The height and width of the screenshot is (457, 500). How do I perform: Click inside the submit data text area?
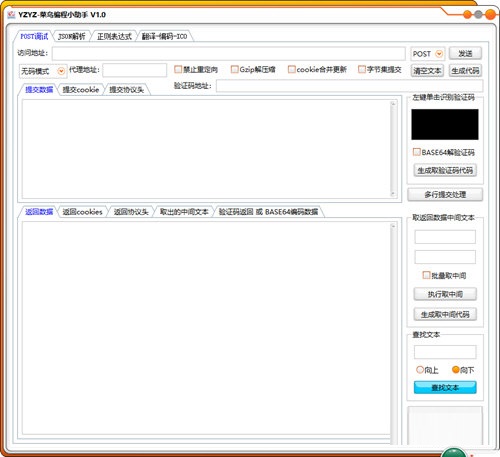pos(206,149)
